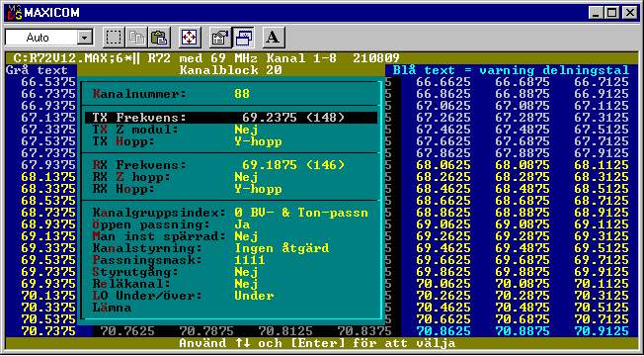Click frequency 70.7625 in bottom row
The height and width of the screenshot is (356, 644).
[x=127, y=331]
